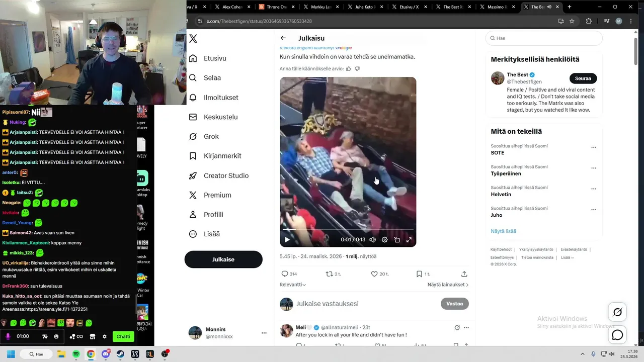The image size is (644, 362).
Task: Open options for Helvetin trend
Action: tap(594, 189)
